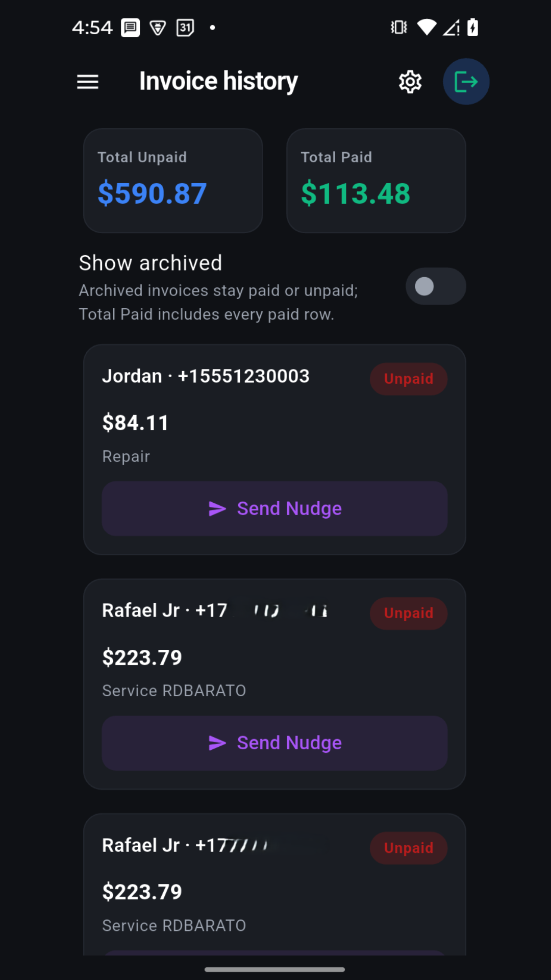Tap the Show archived label text
Viewport: 551px width, 980px height.
click(x=151, y=262)
